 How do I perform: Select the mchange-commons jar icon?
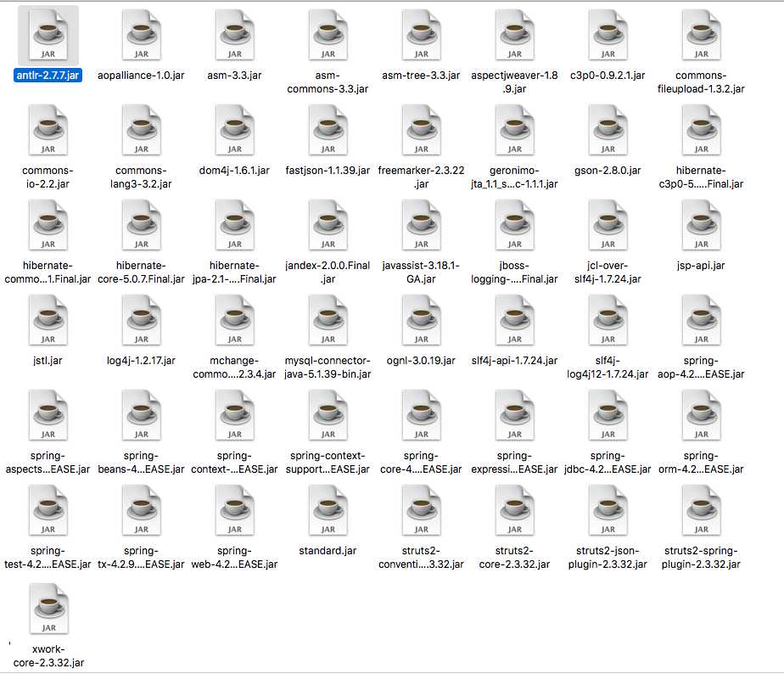(x=234, y=321)
